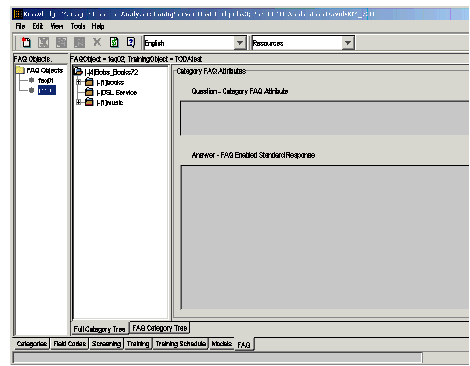
Task: Open the Help menu
Action: pos(98,26)
